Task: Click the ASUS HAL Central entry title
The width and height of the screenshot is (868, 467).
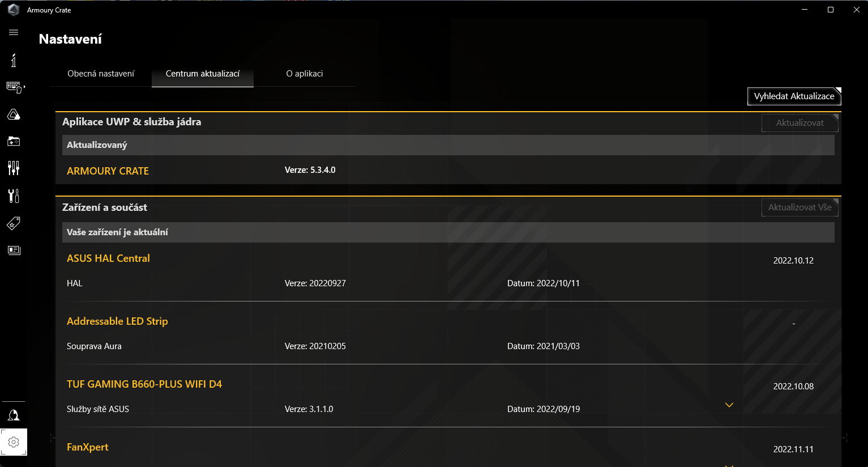Action: click(108, 258)
